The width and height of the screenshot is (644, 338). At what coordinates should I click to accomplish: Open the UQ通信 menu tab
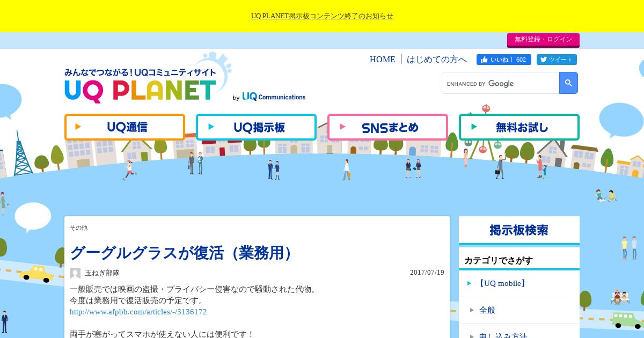pyautogui.click(x=125, y=127)
